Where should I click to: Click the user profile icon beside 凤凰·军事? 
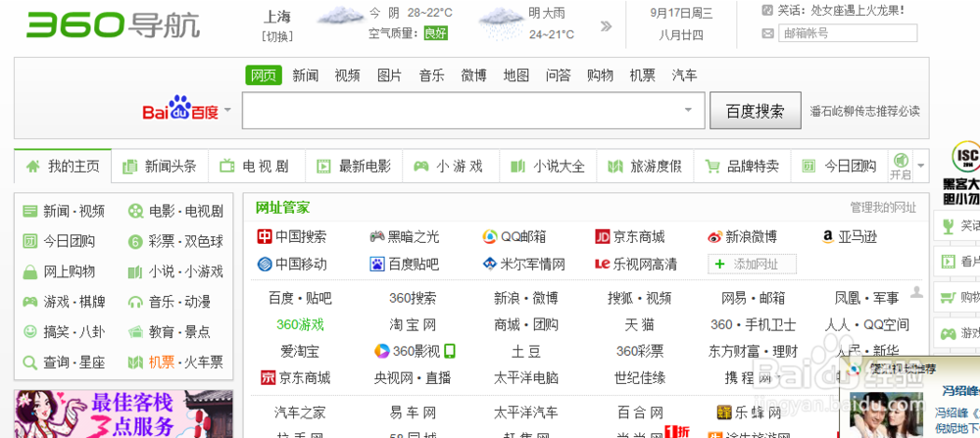point(917,292)
